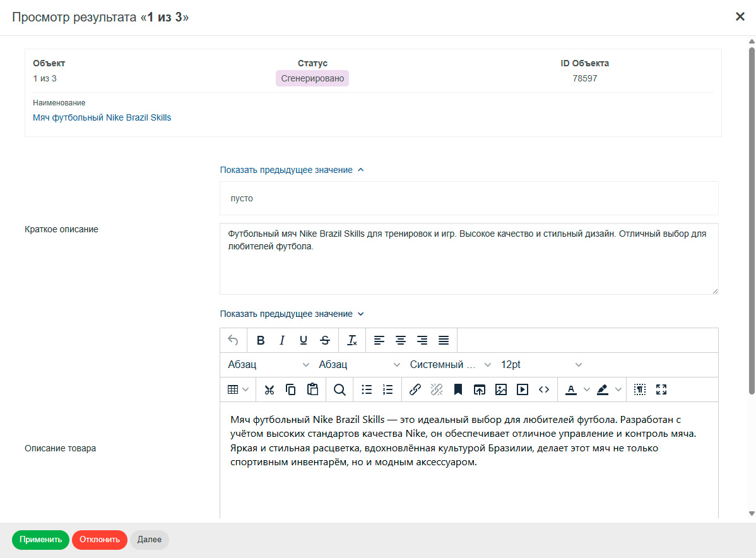756x558 pixels.
Task: Apply the text color
Action: point(571,389)
